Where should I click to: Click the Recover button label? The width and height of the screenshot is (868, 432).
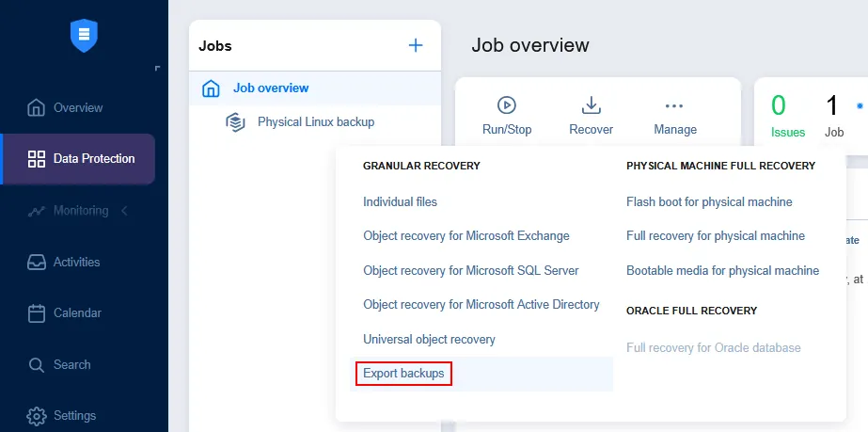click(592, 130)
